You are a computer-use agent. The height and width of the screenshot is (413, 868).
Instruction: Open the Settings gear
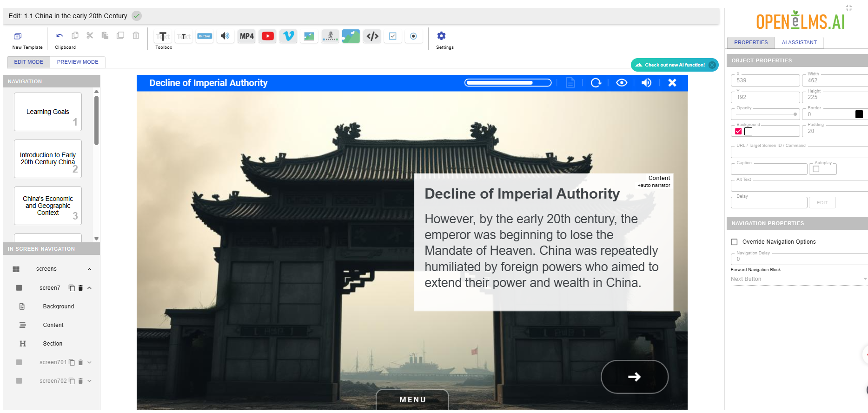point(442,36)
